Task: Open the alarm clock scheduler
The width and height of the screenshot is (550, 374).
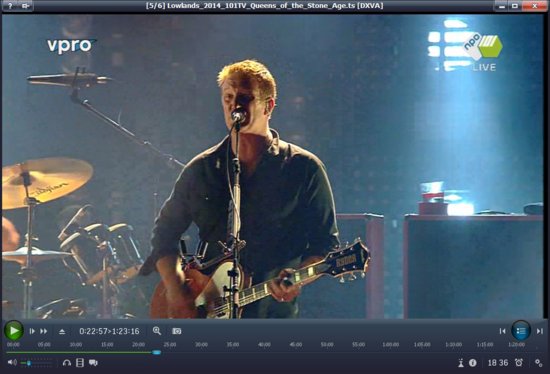Action: (x=519, y=362)
